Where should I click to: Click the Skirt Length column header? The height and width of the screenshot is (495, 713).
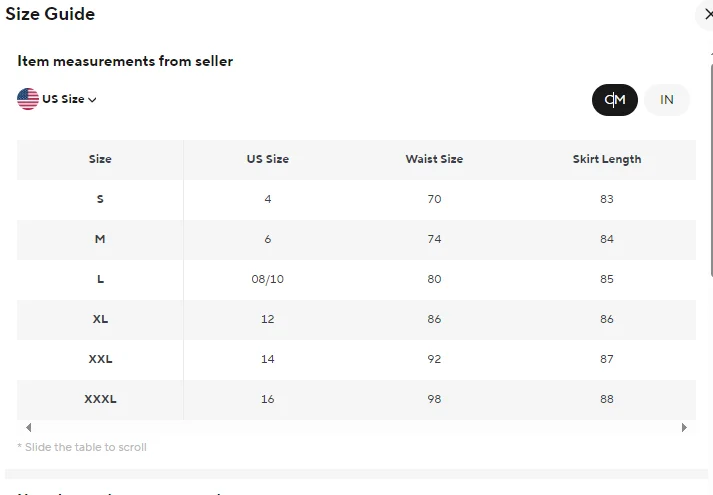(x=607, y=159)
